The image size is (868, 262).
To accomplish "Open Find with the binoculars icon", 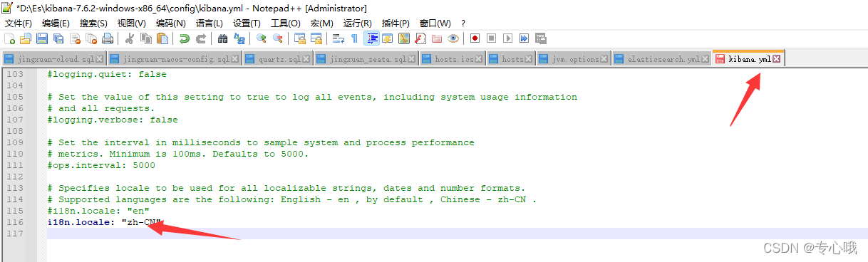I will tap(223, 38).
